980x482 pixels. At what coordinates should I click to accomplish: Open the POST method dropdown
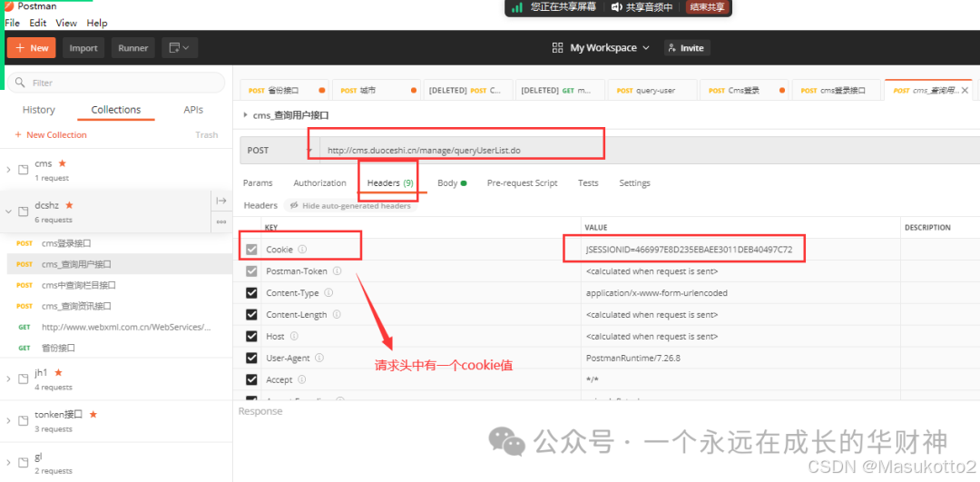(279, 151)
